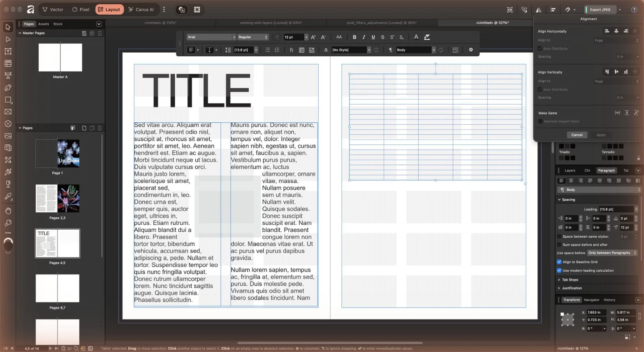
Task: Click the transform X field showing 7.653 in
Action: point(596,312)
